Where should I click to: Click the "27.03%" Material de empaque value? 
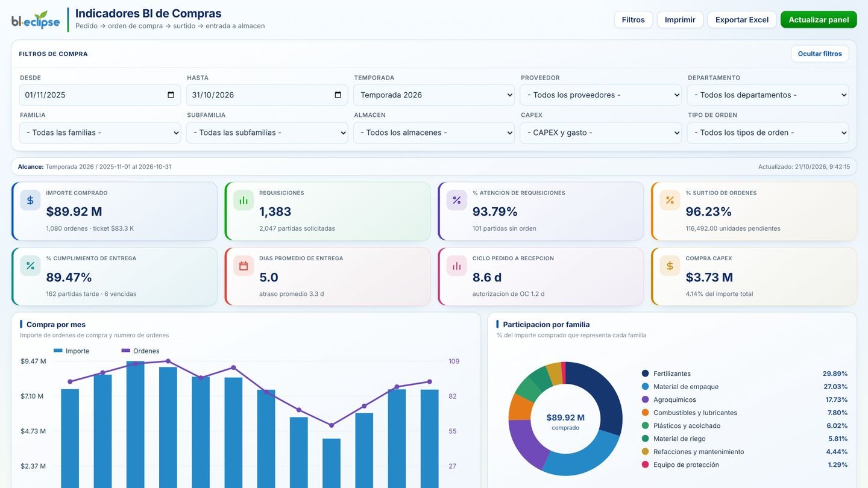click(x=835, y=387)
